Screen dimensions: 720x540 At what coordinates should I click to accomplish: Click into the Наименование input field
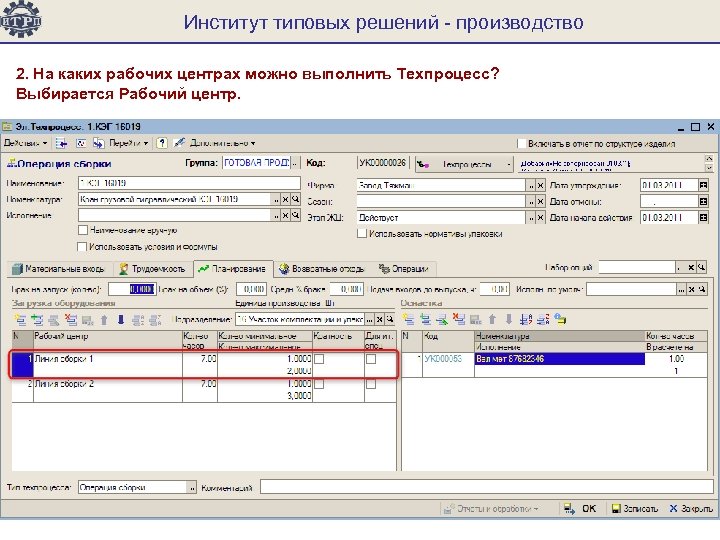189,183
